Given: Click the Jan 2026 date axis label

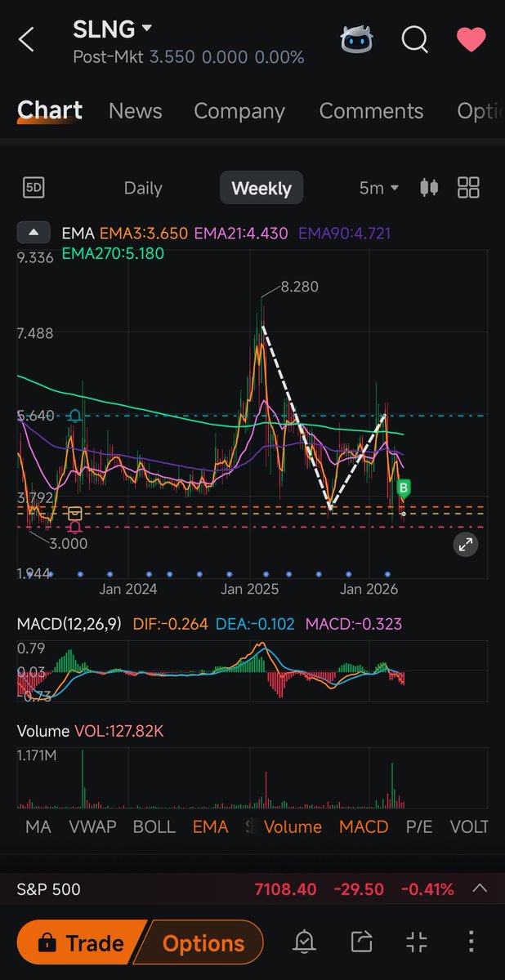Looking at the screenshot, I should [369, 589].
